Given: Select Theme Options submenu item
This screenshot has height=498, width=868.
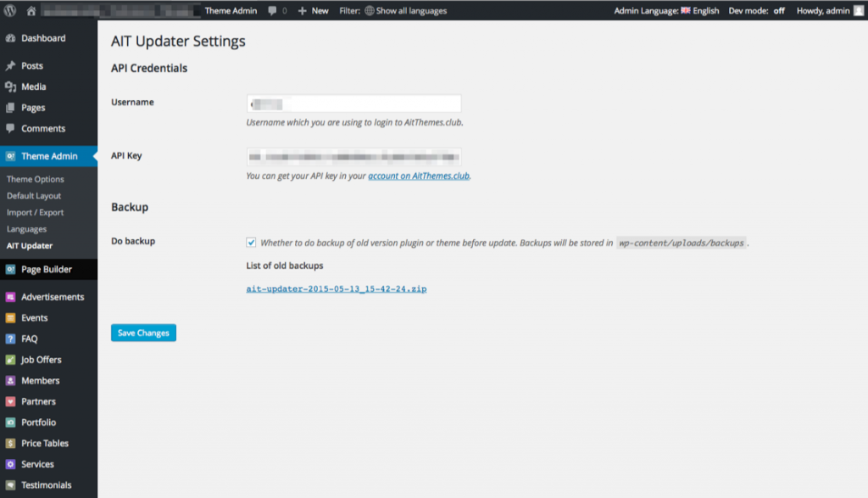Looking at the screenshot, I should point(36,179).
